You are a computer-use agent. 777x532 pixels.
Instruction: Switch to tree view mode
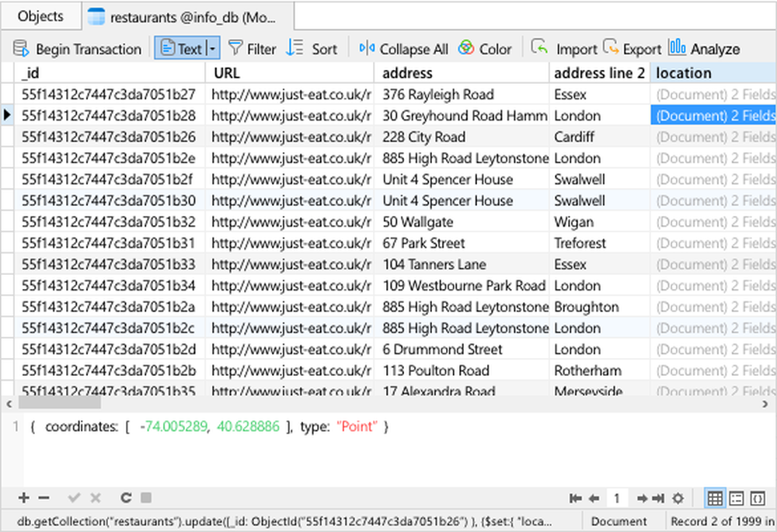(737, 498)
